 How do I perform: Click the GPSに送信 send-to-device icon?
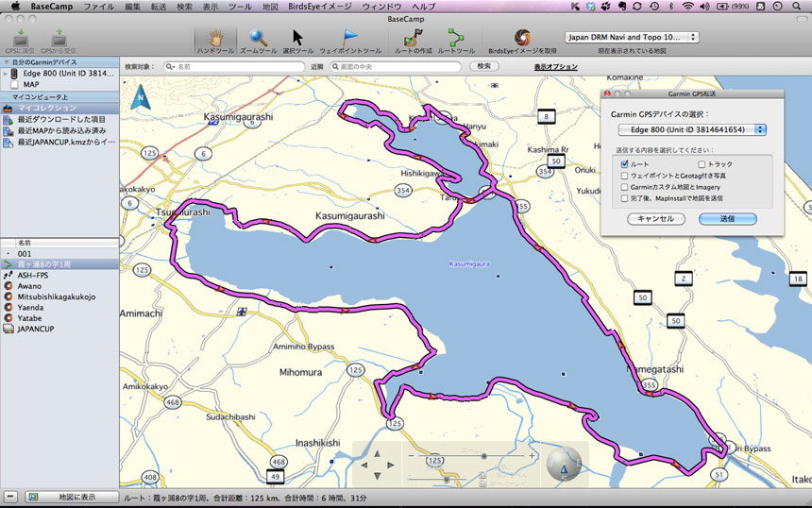(x=20, y=39)
